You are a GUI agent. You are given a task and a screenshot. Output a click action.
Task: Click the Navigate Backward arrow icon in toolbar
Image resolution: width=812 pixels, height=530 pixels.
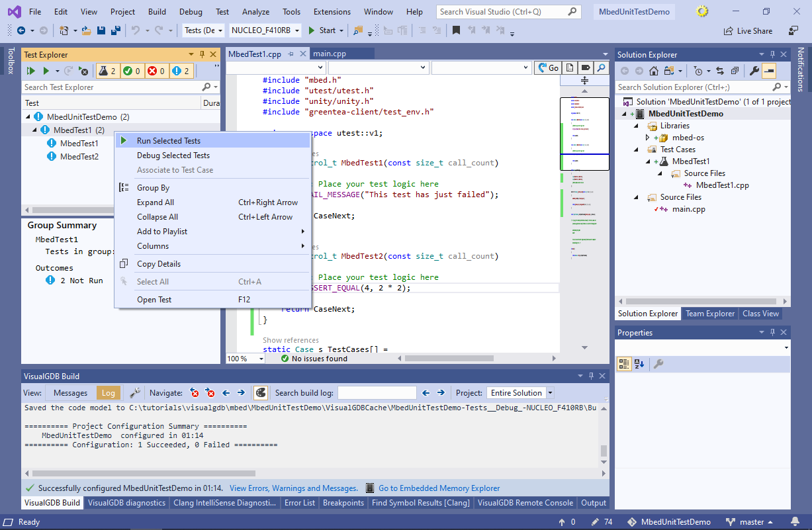[x=21, y=30]
